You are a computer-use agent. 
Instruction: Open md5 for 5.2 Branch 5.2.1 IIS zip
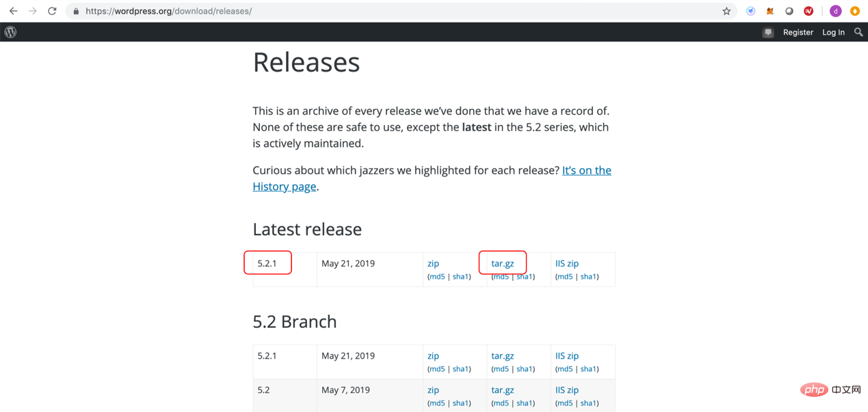(565, 369)
